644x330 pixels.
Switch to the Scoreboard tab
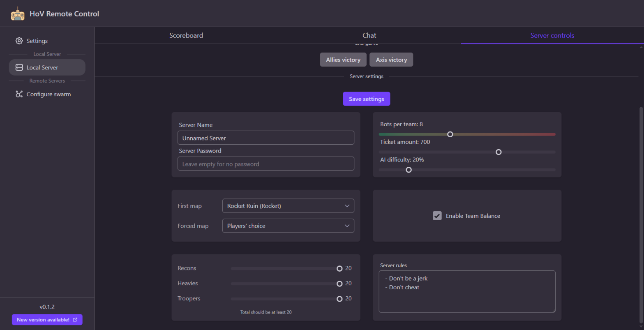coord(186,35)
